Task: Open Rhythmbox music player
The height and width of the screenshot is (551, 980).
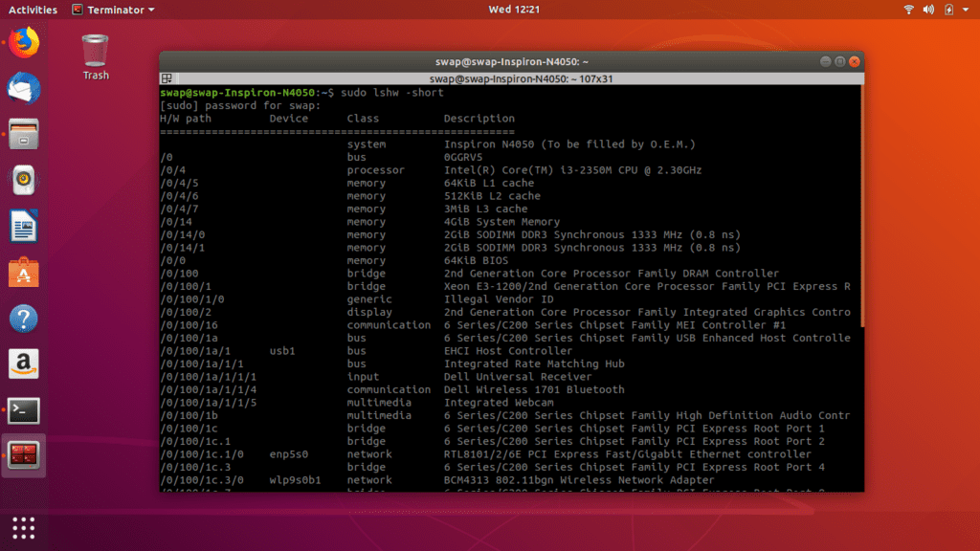Action: pos(22,180)
